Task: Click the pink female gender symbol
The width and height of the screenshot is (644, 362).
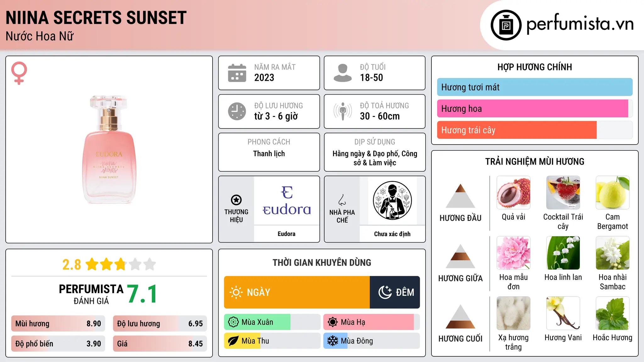Action: tap(19, 73)
